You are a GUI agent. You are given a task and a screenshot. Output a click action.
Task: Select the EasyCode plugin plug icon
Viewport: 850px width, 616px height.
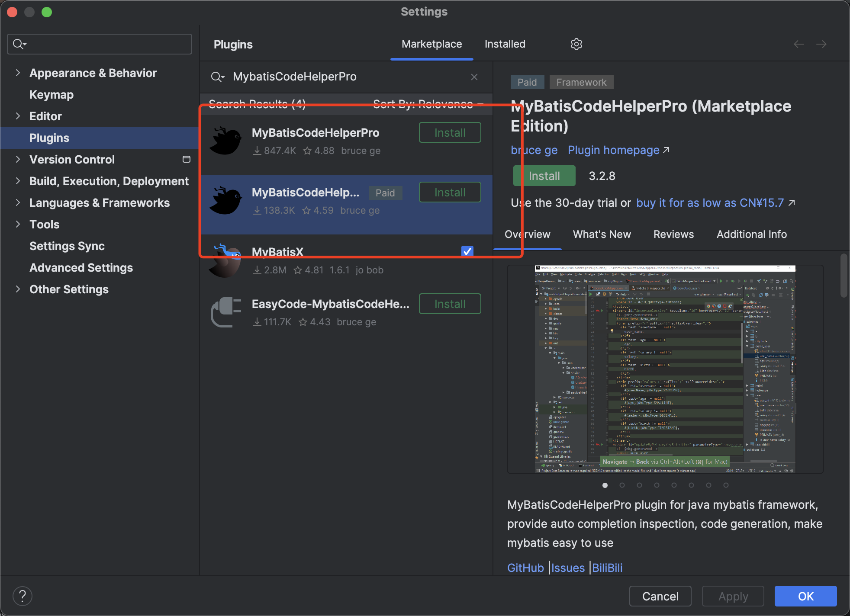coord(225,312)
